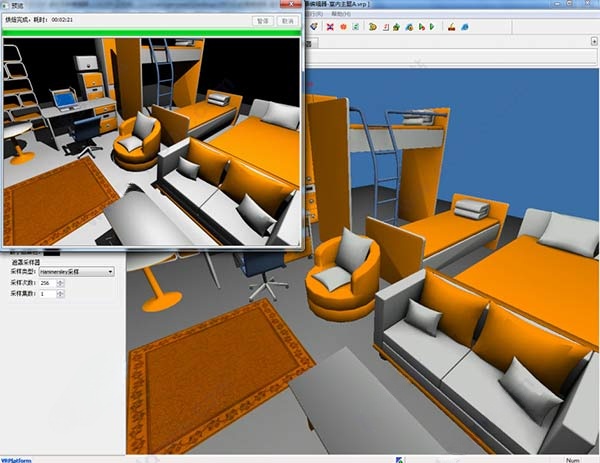Click the rendered preview image in the dialog

click(x=152, y=142)
